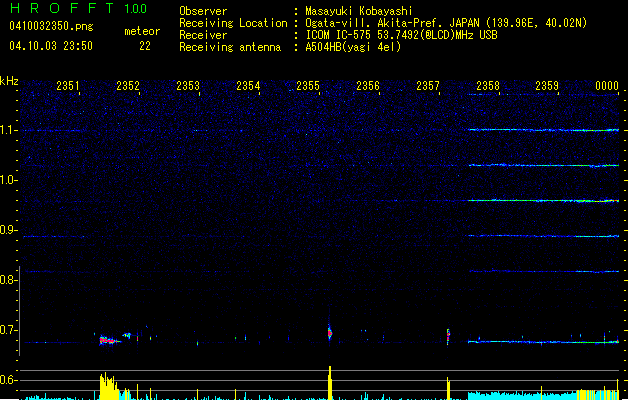629x400 pixels.
Task: Click the 2354 time marker
Action: (248, 86)
